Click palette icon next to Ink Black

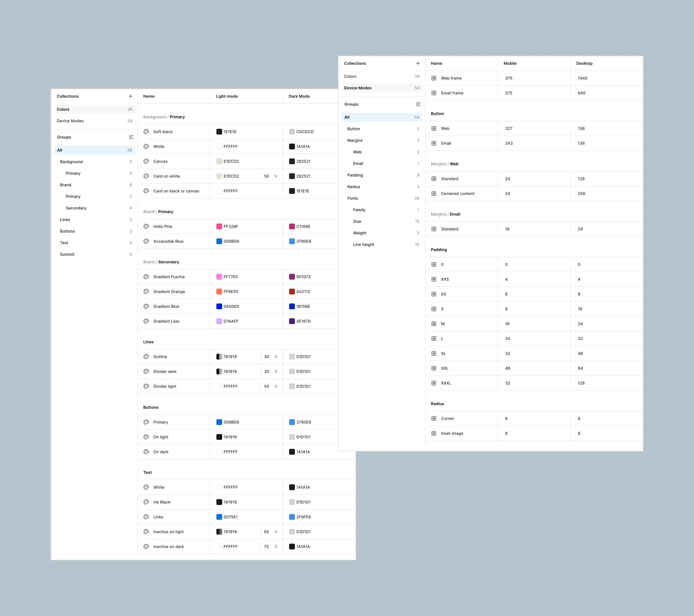pyautogui.click(x=146, y=502)
